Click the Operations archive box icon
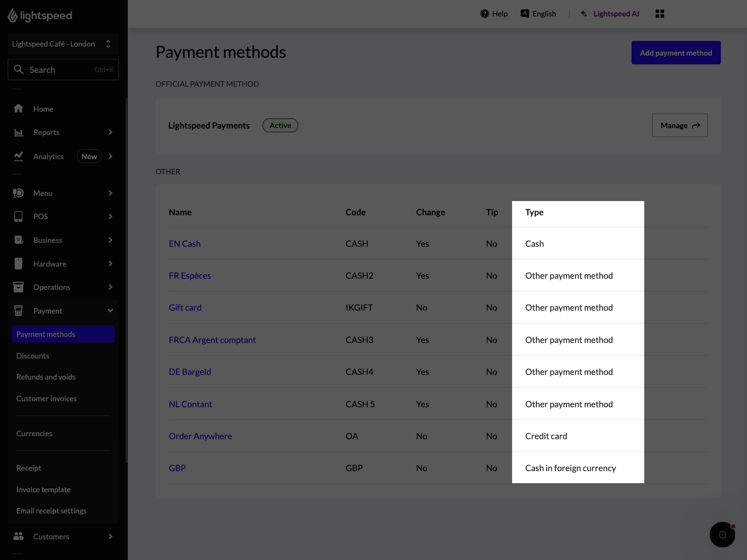747x560 pixels. (18, 287)
